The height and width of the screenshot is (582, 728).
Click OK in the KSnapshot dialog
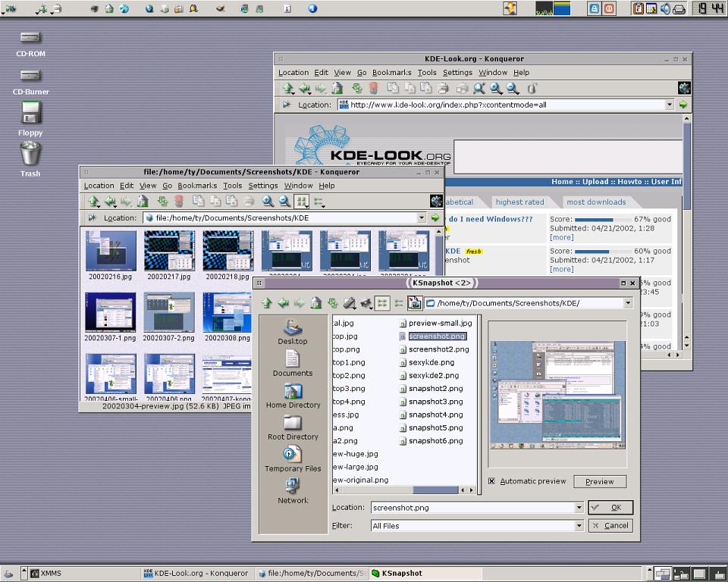[x=610, y=507]
